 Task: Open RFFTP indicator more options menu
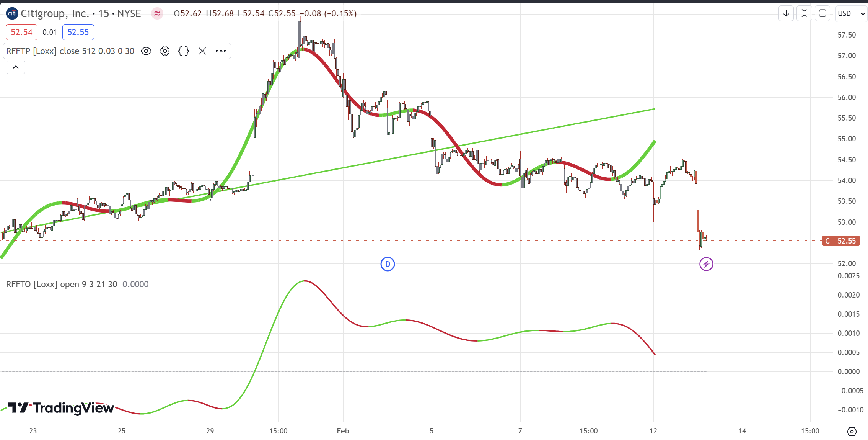(221, 51)
